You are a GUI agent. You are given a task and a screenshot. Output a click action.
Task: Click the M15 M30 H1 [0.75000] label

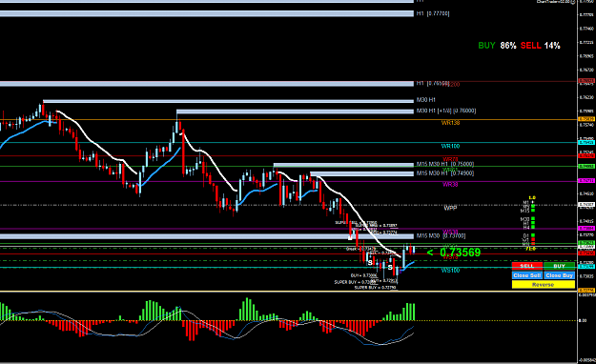point(445,164)
